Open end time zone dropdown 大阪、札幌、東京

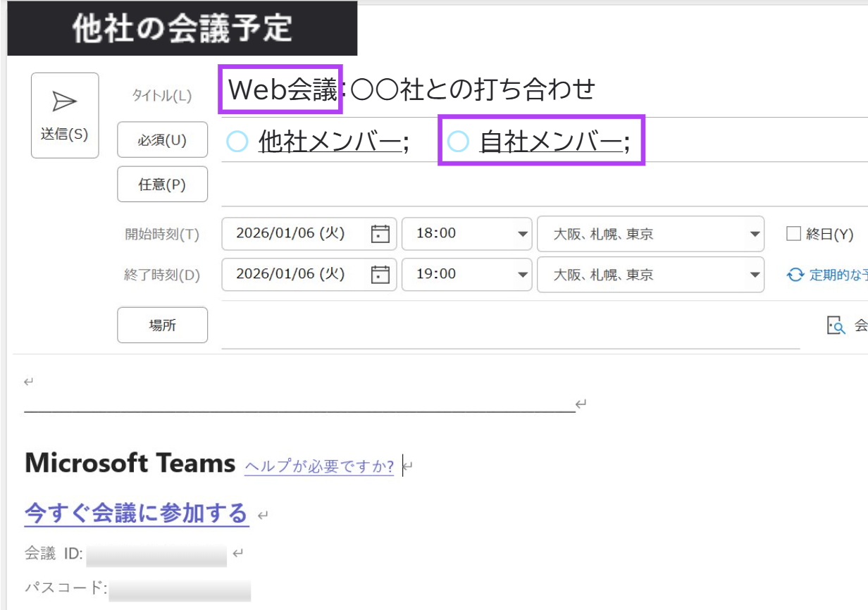650,274
